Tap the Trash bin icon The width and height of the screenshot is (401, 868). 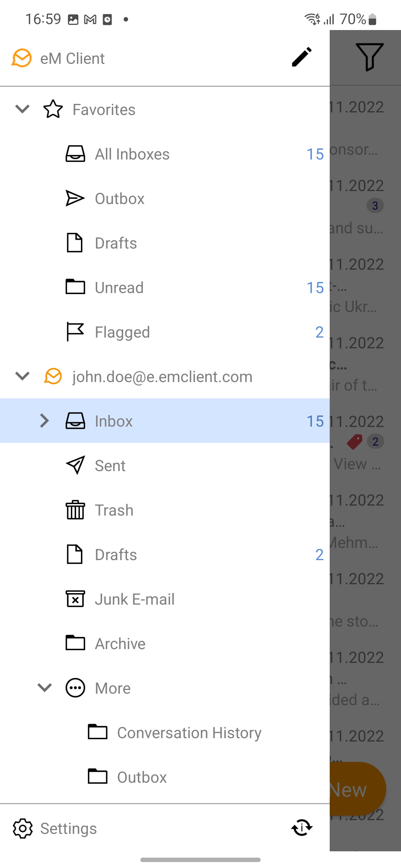click(x=75, y=510)
